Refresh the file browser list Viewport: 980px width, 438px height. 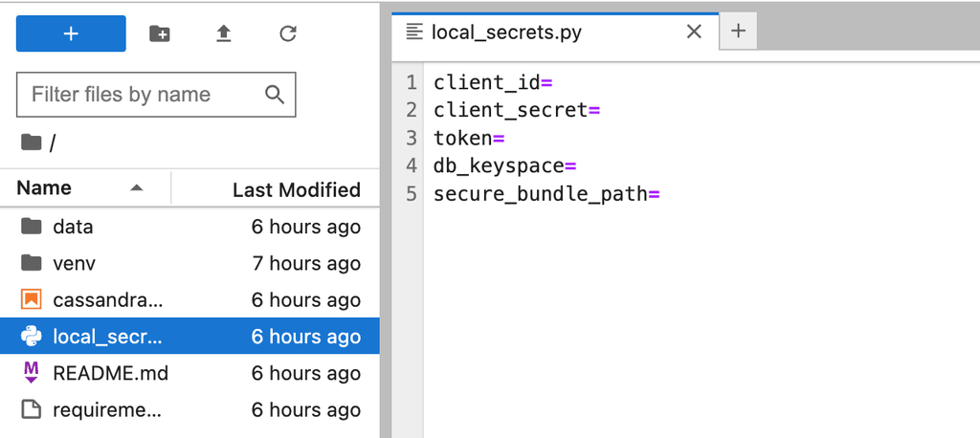pos(287,33)
